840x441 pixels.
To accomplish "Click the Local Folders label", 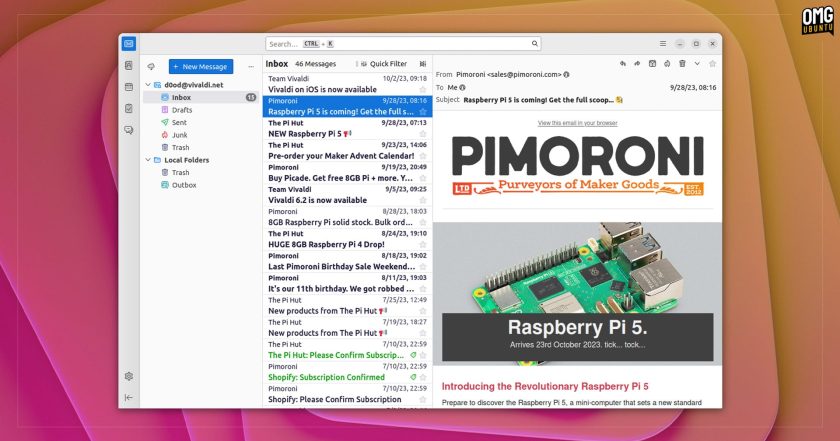I will (x=186, y=160).
